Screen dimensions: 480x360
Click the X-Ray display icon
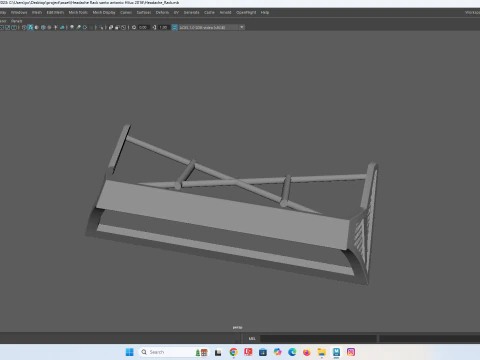click(111, 27)
